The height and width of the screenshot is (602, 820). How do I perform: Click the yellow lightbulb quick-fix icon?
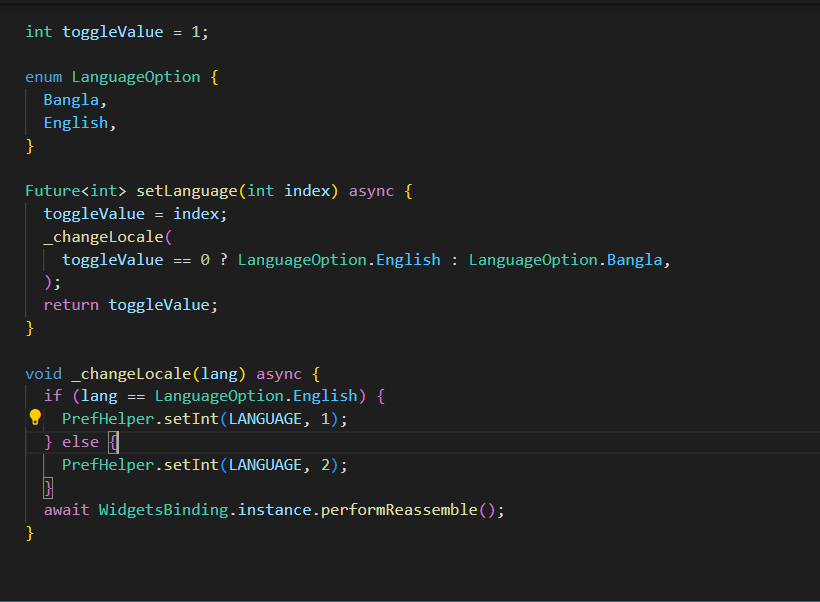click(35, 417)
